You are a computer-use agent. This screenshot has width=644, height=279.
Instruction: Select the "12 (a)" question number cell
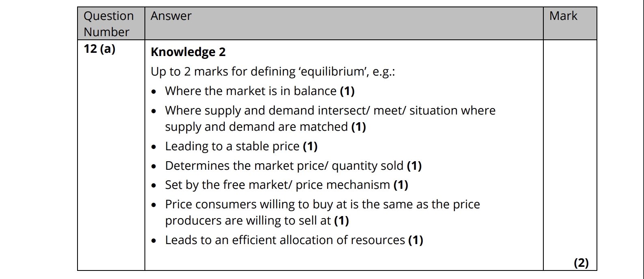pyautogui.click(x=99, y=49)
